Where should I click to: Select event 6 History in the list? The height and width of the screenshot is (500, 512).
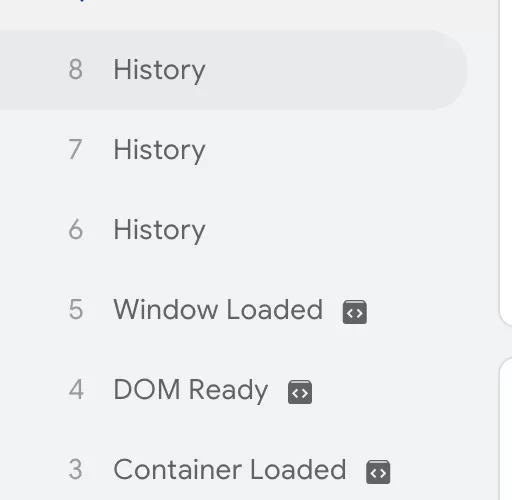tap(233, 230)
